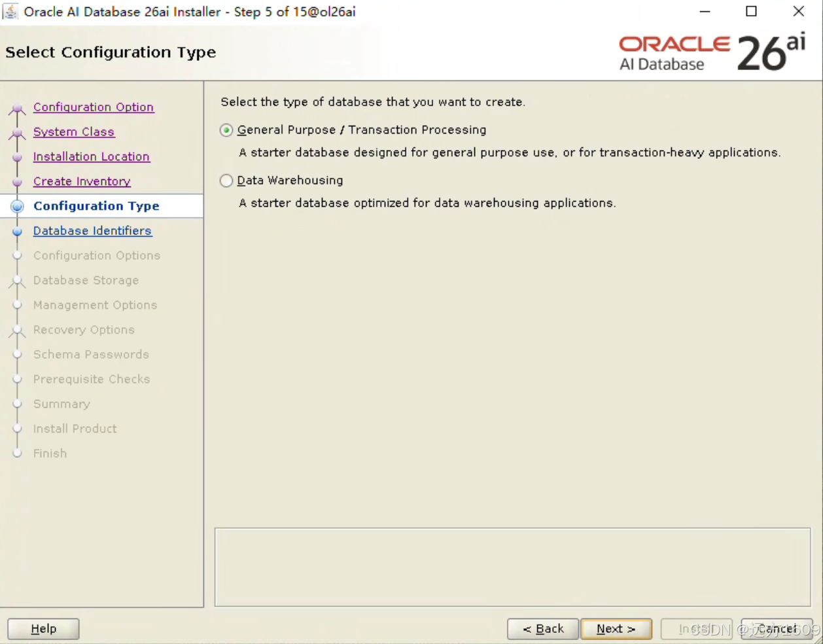The height and width of the screenshot is (644, 823).
Task: Click the Oracle AI Database 26ai logo
Action: tap(712, 52)
